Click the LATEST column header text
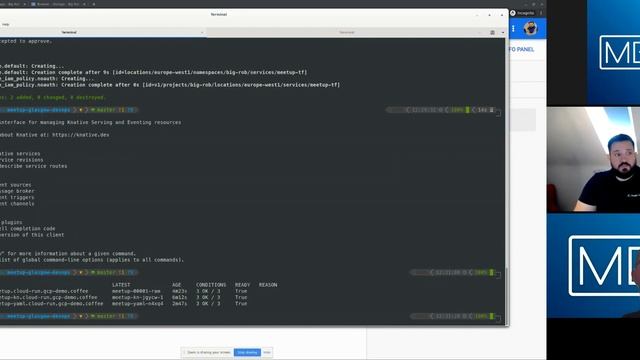Viewport: 640px width, 360px height. [121, 285]
